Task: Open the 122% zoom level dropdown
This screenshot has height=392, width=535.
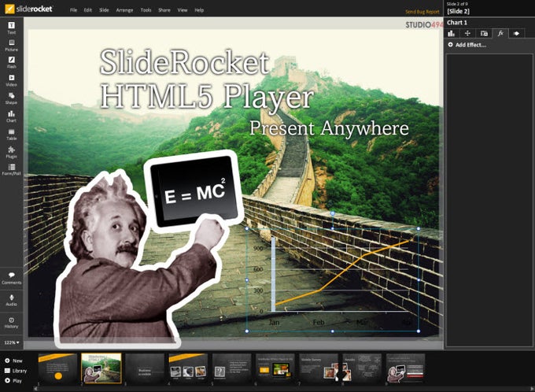Action: click(x=12, y=342)
